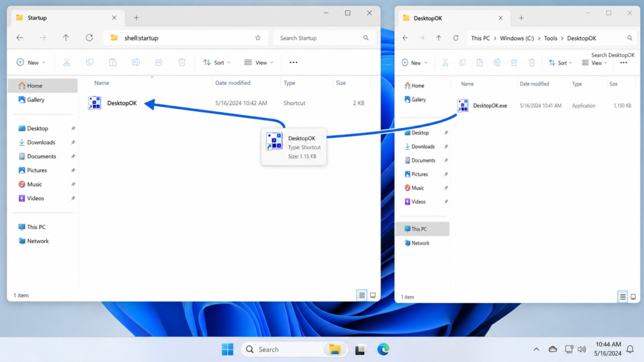644x362 pixels.
Task: Open the View dropdown in Startup window
Action: pos(258,62)
